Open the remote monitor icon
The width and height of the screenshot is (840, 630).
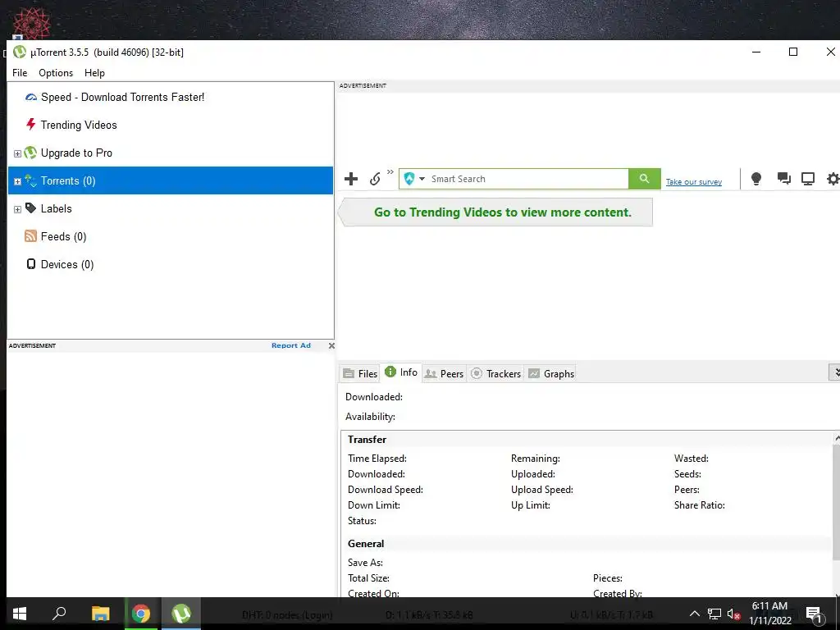808,179
